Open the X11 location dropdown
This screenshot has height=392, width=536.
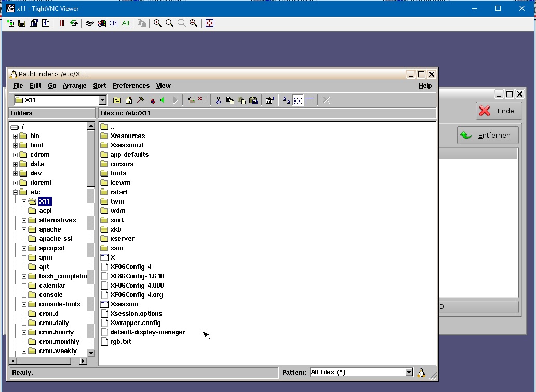click(102, 100)
